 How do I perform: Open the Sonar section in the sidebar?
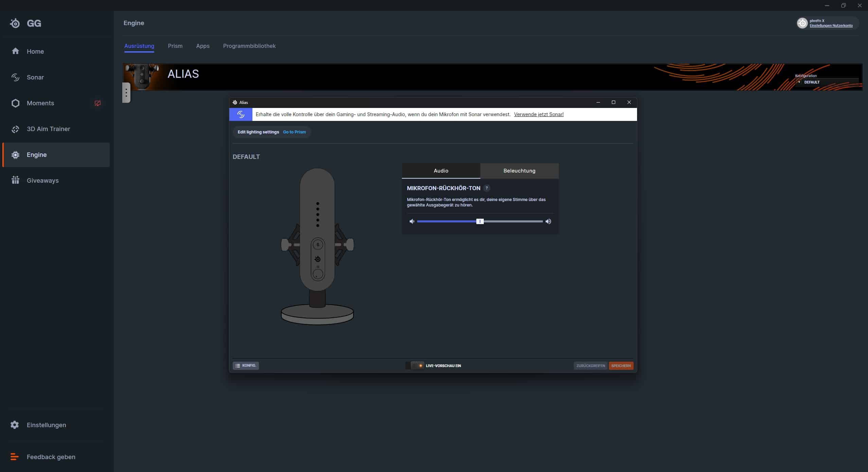coord(35,77)
